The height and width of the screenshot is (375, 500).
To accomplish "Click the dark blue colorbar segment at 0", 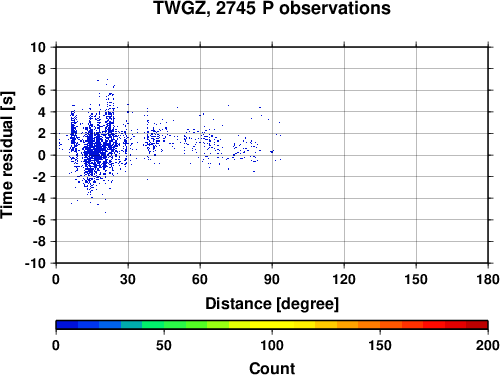I will [67, 325].
